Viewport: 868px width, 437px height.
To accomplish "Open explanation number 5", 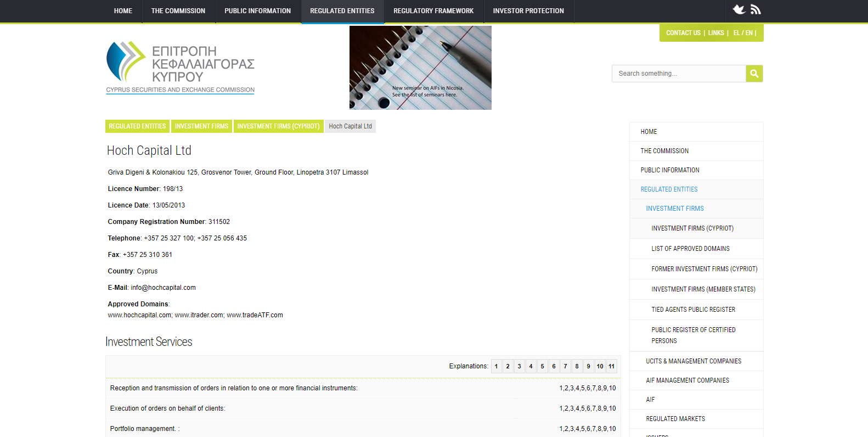I will tap(542, 366).
